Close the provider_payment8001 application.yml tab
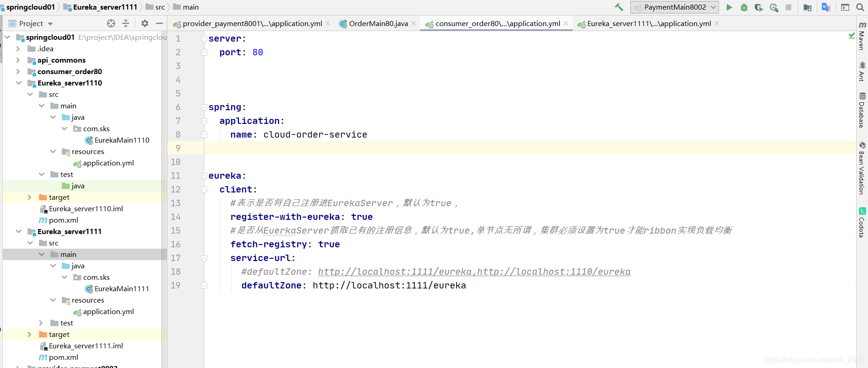868x368 pixels. [328, 23]
